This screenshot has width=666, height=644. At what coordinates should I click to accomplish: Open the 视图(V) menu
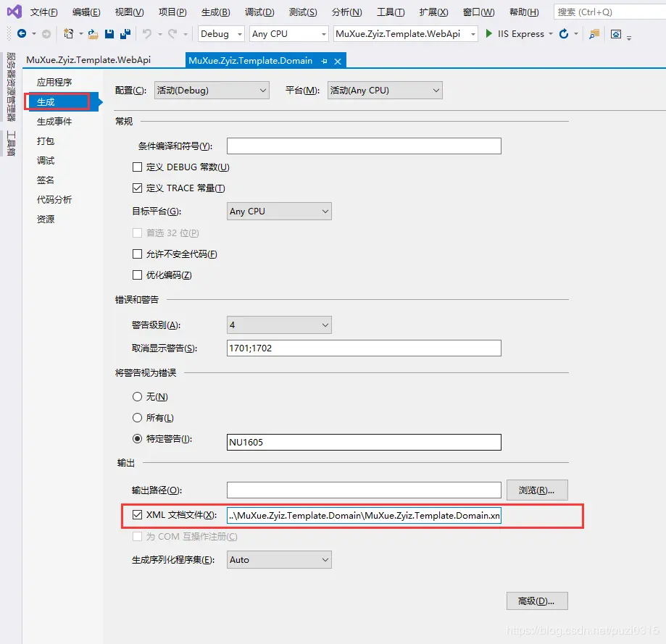(x=130, y=12)
